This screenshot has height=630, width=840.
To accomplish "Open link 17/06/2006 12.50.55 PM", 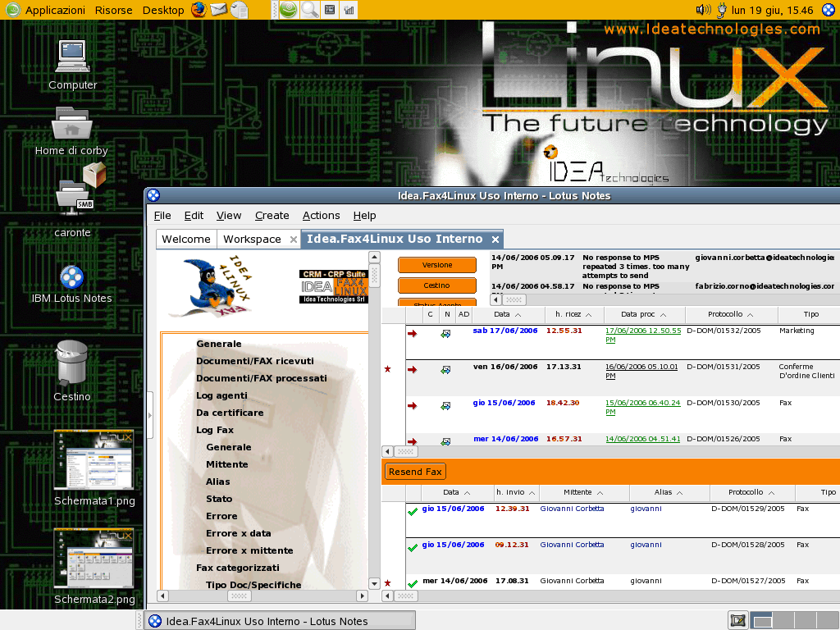I will 643,335.
